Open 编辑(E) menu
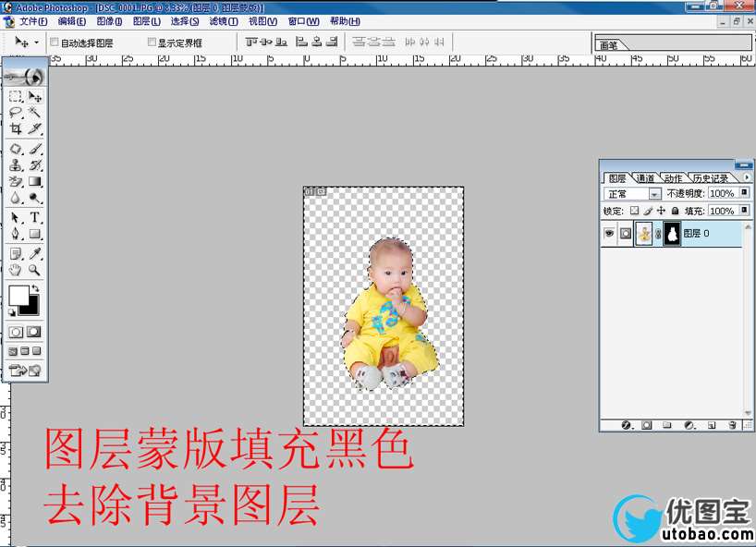 72,21
